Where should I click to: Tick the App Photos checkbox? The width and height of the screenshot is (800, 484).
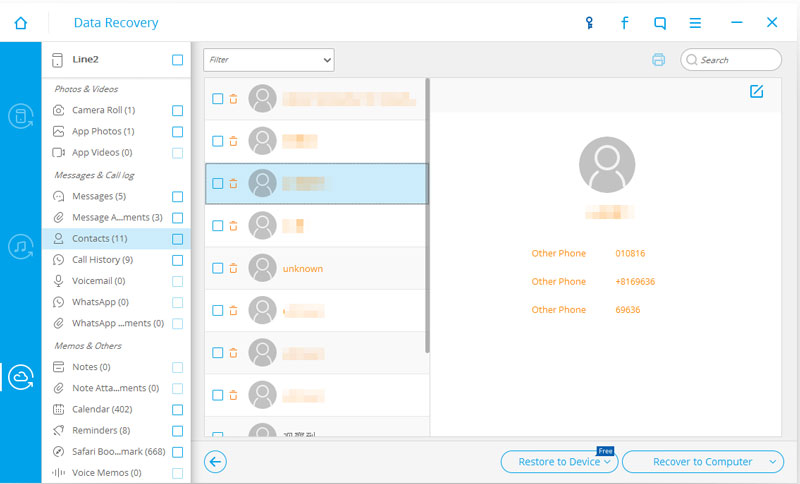178,132
